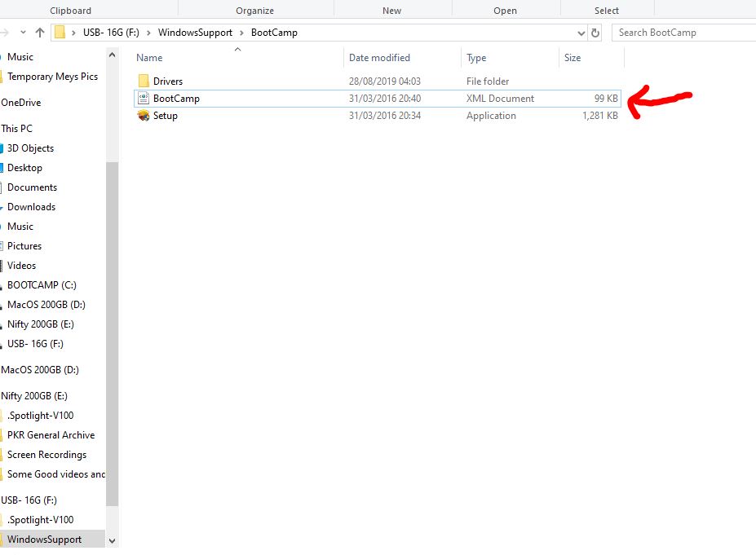Open Downloads in navigation pane
The image size is (756, 555).
click(31, 207)
